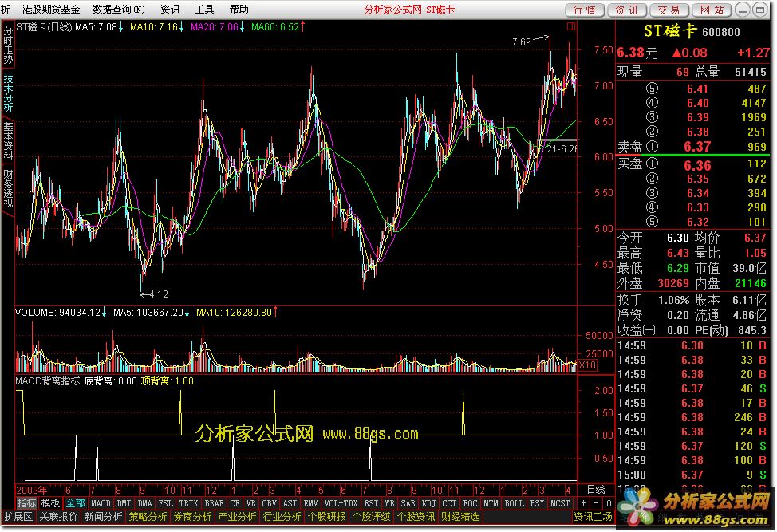Click the X10 volume scale label

pos(587,365)
